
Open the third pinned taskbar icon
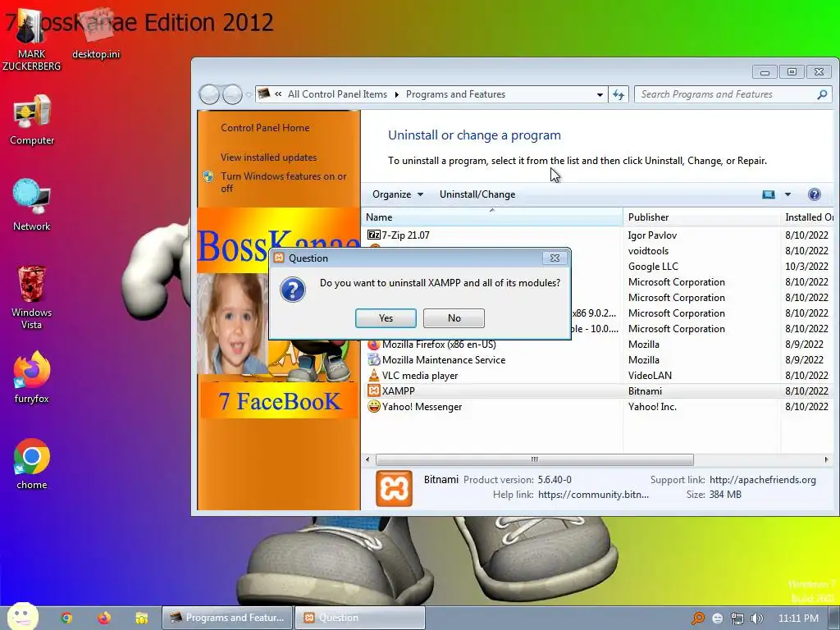pyautogui.click(x=141, y=618)
